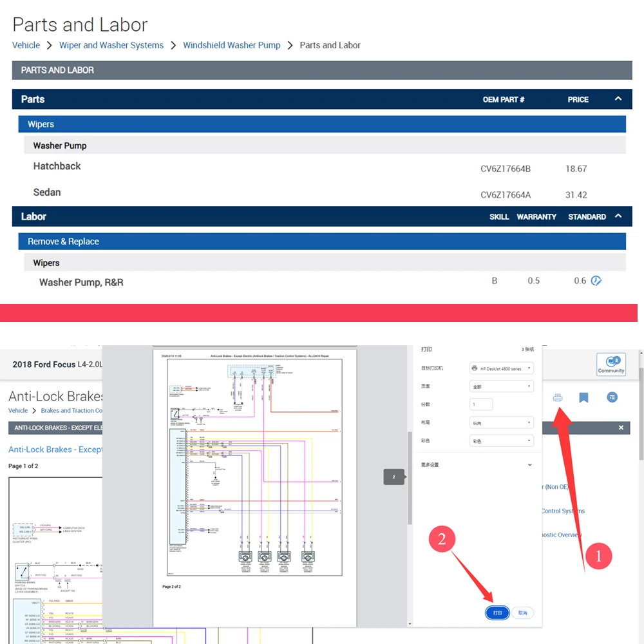Click the PARTS AND LABOR gray title bar
644x644 pixels.
click(x=322, y=70)
